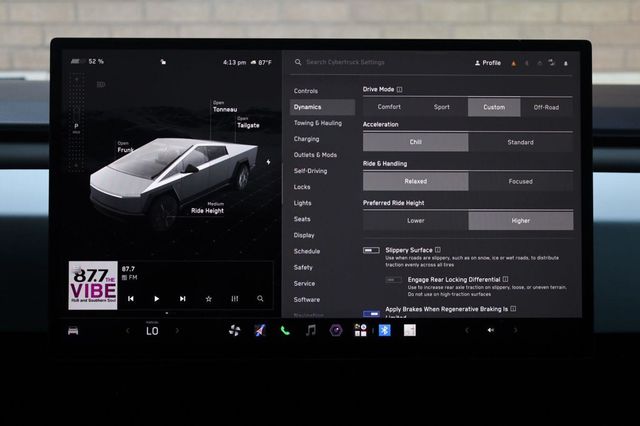Open Lights settings section
The image size is (640, 426).
(322, 203)
